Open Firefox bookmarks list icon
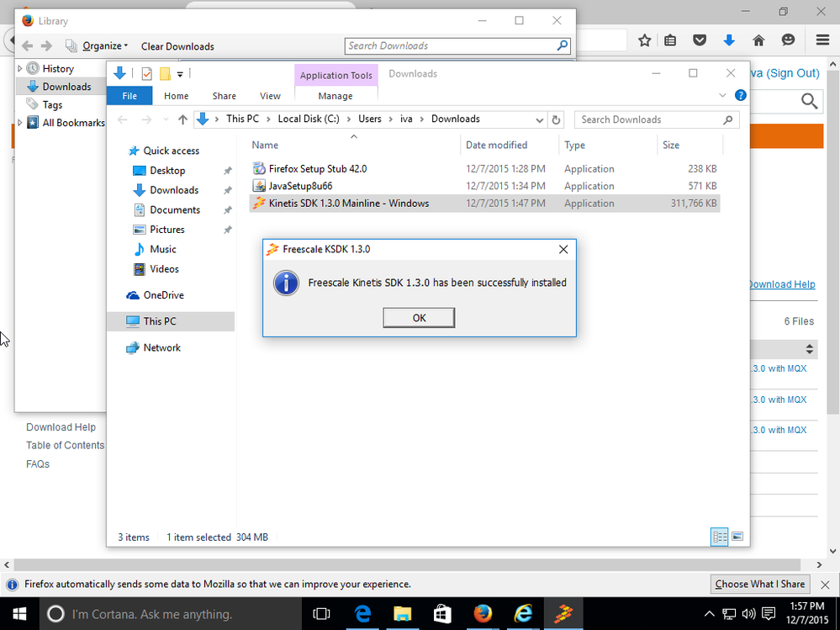Screen dimensions: 840x630 click(670, 40)
